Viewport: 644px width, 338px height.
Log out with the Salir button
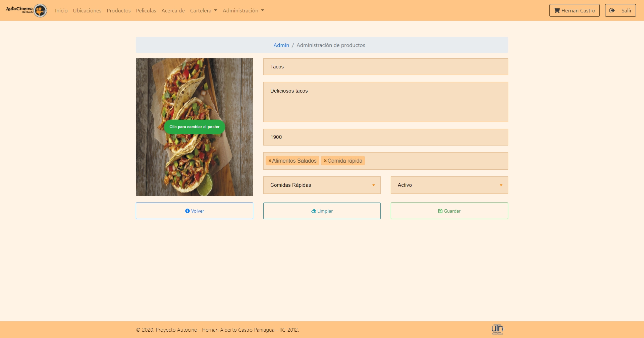pos(621,10)
